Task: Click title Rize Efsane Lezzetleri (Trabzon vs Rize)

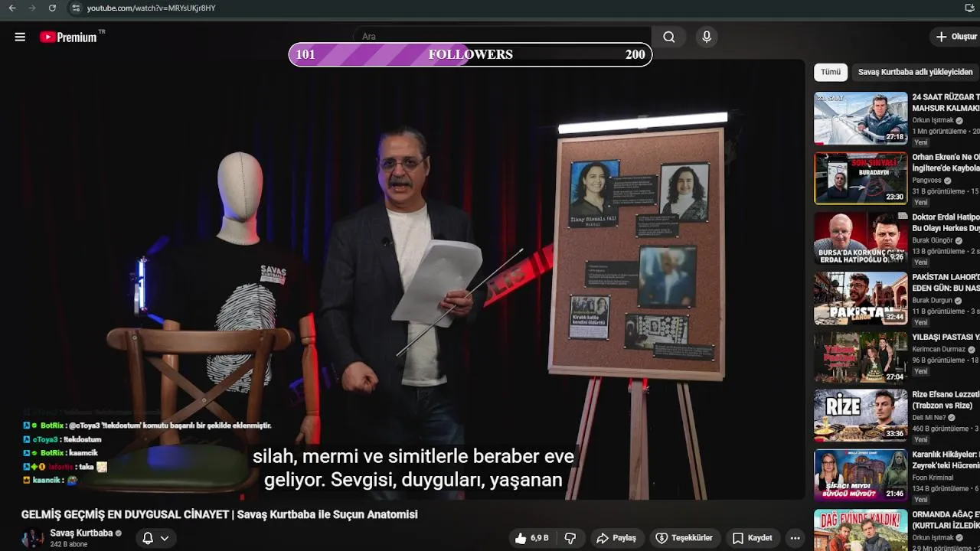Action: click(x=946, y=400)
